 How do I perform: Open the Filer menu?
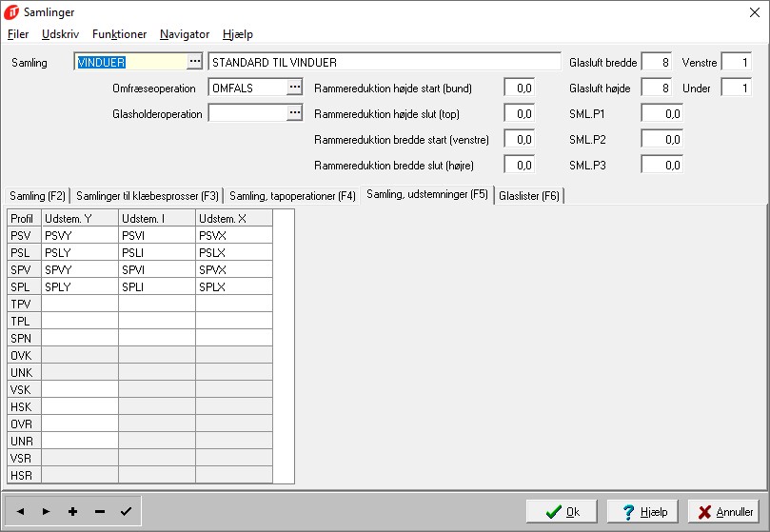pos(18,34)
